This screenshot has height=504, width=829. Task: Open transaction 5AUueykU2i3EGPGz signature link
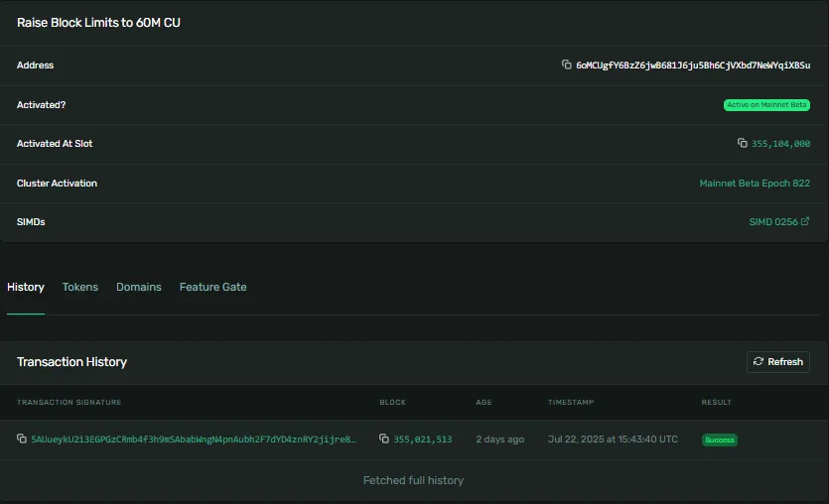(194, 440)
